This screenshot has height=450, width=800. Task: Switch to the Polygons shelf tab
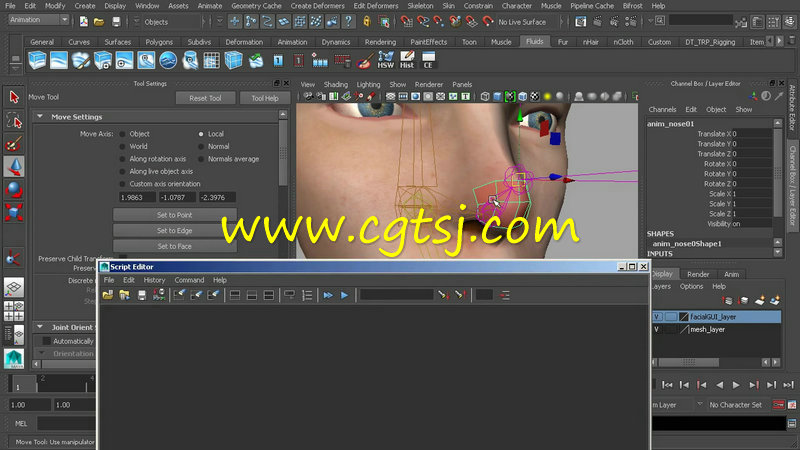click(159, 42)
